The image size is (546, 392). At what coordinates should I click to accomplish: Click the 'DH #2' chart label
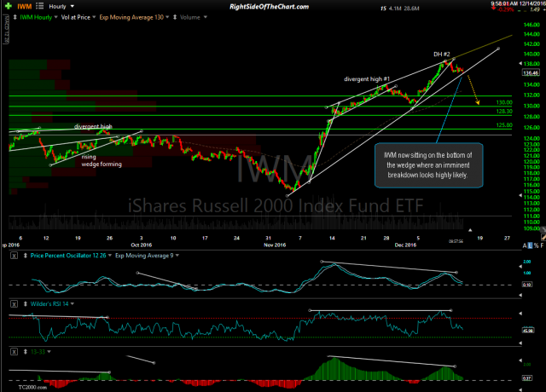[442, 54]
